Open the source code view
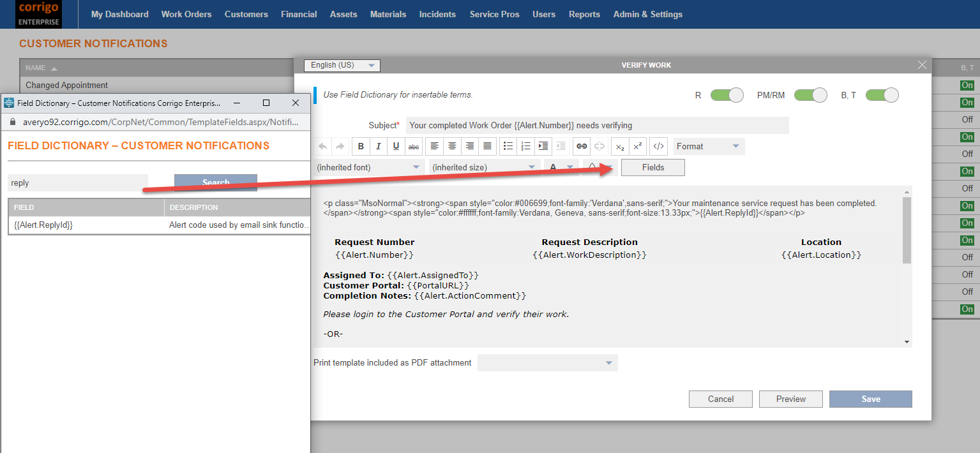Image resolution: width=980 pixels, height=453 pixels. point(658,146)
